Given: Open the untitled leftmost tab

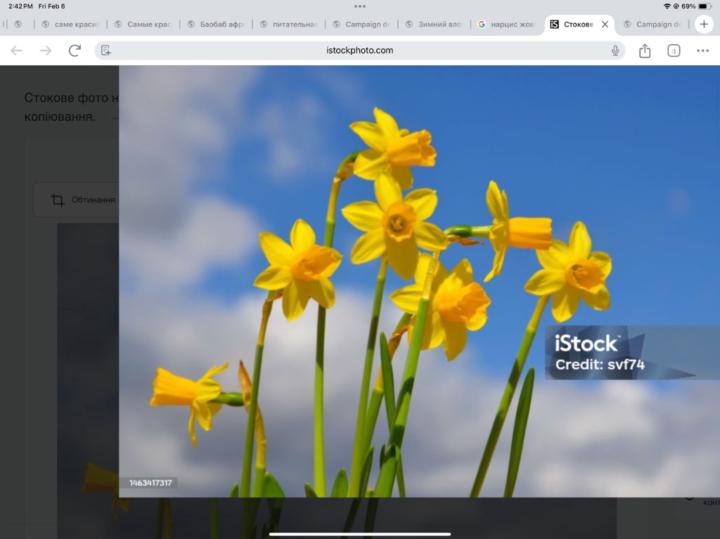Looking at the screenshot, I should pos(18,24).
